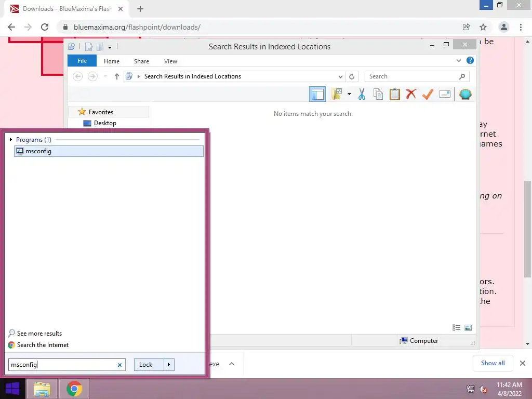This screenshot has width=532, height=399.
Task: Click the Explorer Forward arrow button
Action: pos(92,76)
